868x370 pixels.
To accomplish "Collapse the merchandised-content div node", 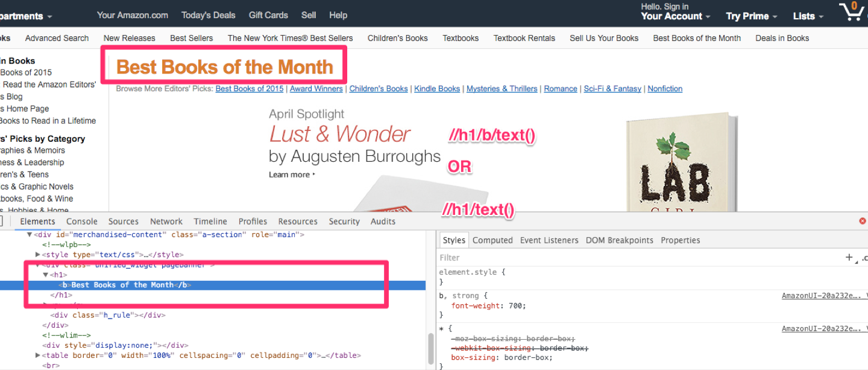I will coord(30,235).
